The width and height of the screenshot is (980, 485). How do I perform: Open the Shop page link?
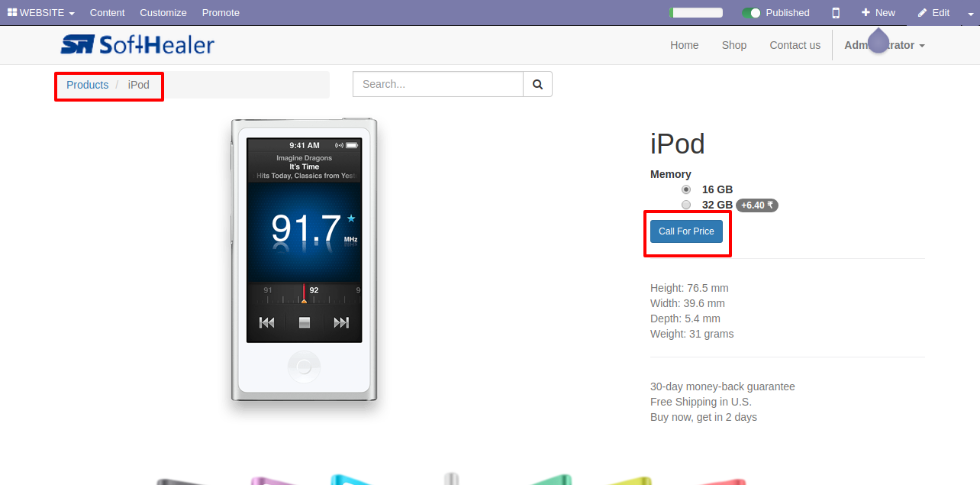(x=734, y=45)
